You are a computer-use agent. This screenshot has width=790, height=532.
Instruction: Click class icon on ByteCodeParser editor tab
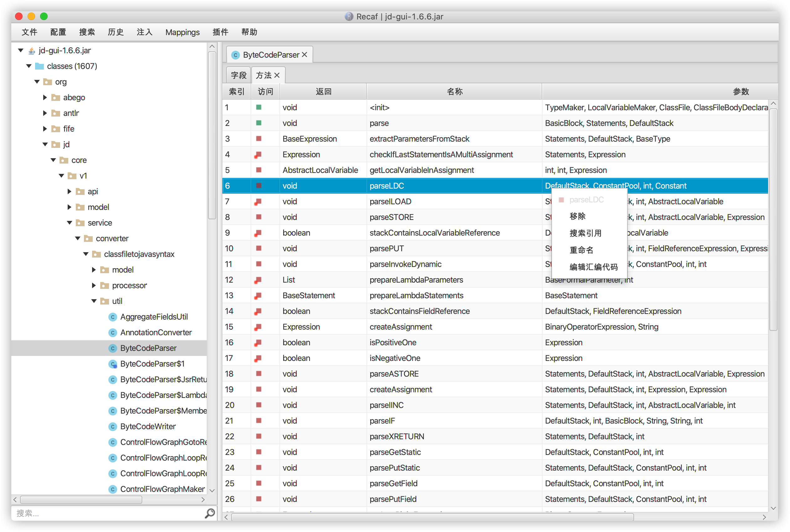(235, 55)
